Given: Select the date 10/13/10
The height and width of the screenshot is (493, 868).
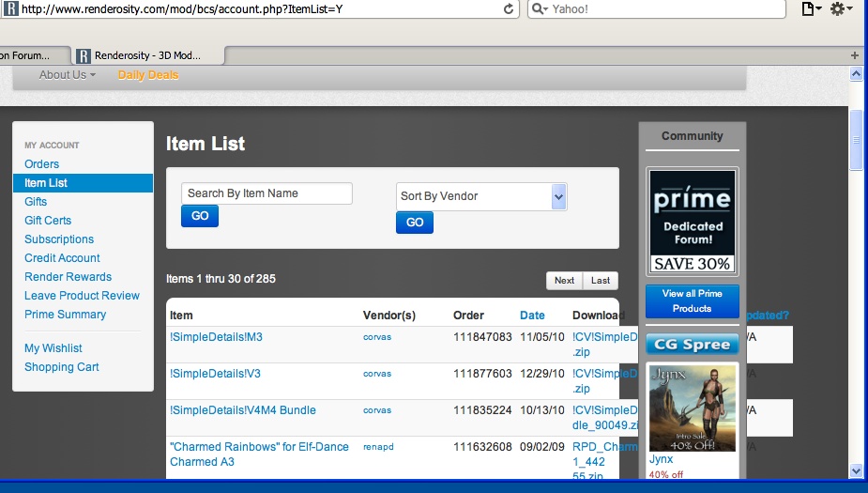Looking at the screenshot, I should (x=542, y=410).
